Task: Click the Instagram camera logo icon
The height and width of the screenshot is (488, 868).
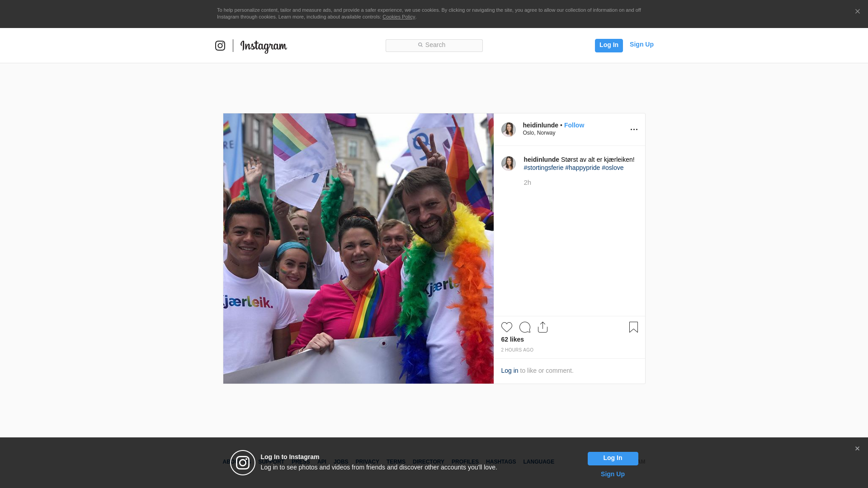Action: pyautogui.click(x=220, y=46)
